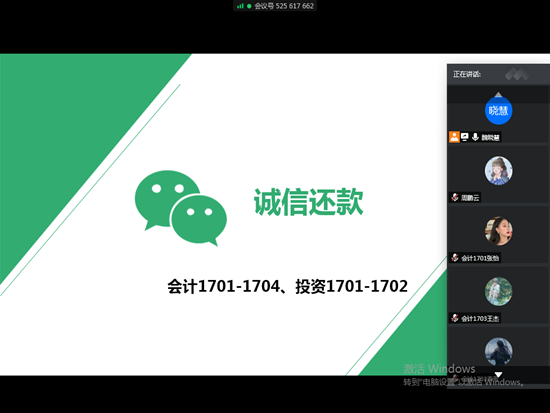Click the green recording dot next to 会议号

[249, 6]
